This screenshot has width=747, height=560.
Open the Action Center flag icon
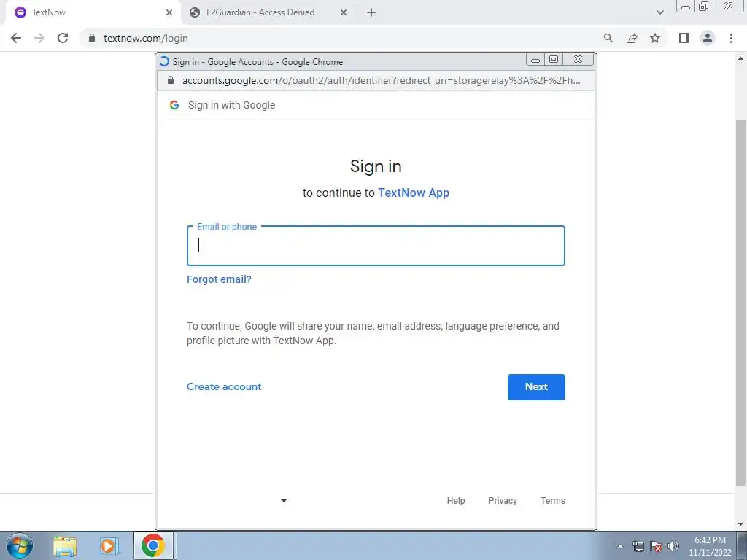tap(656, 546)
